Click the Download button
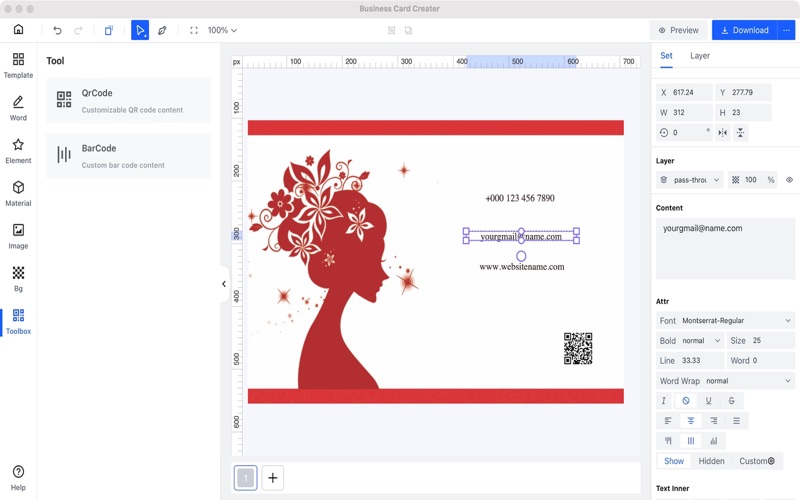800x500 pixels. [744, 30]
